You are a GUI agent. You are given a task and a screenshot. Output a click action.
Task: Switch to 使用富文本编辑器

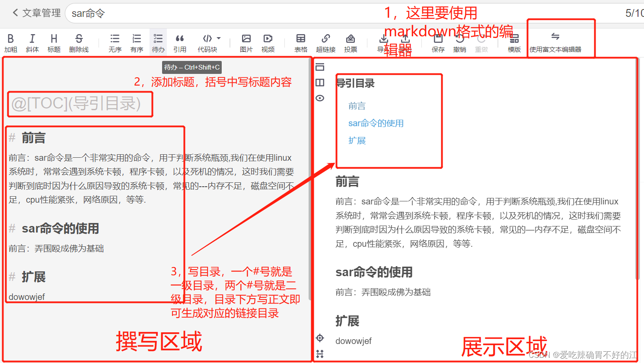[x=555, y=43]
